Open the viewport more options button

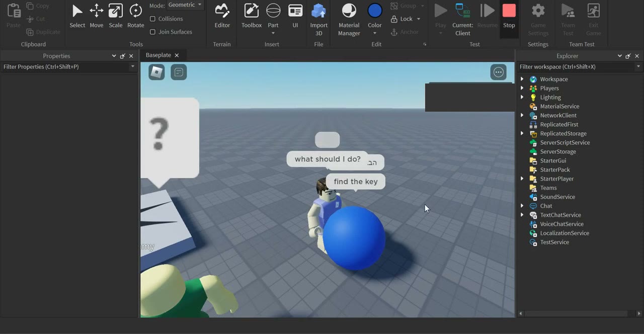coord(499,72)
